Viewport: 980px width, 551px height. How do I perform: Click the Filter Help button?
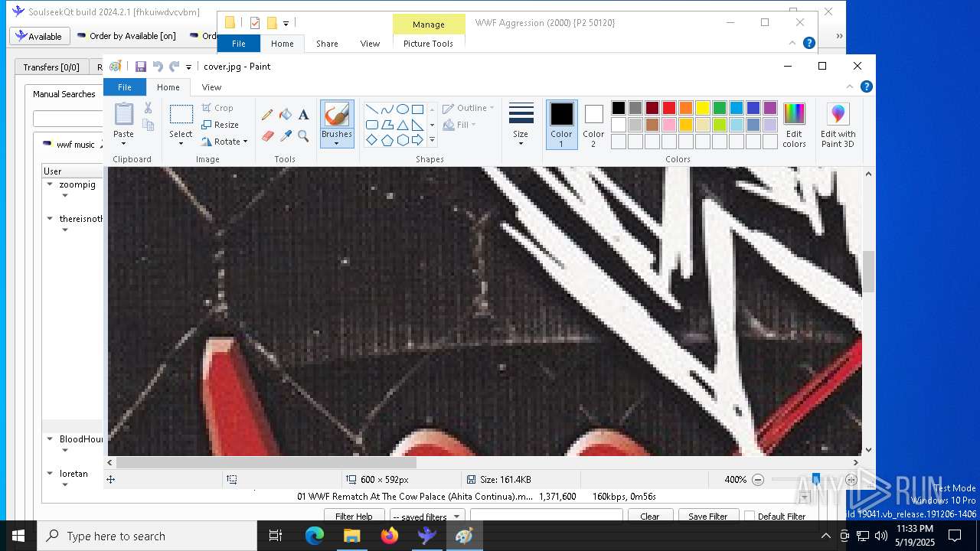click(x=354, y=517)
